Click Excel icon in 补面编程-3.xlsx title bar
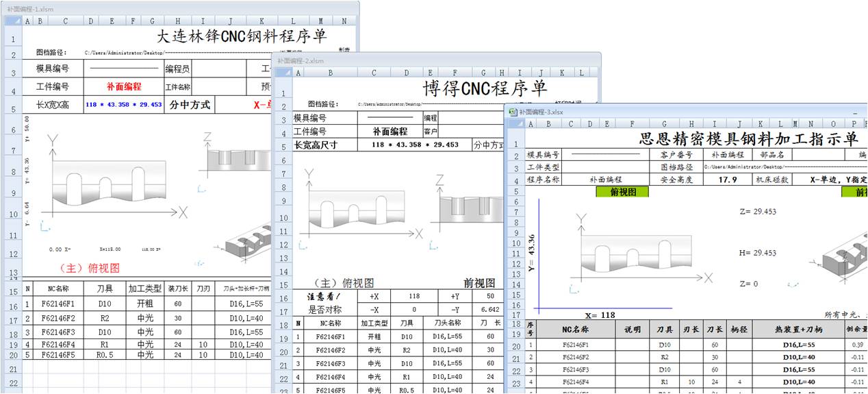 tap(513, 112)
